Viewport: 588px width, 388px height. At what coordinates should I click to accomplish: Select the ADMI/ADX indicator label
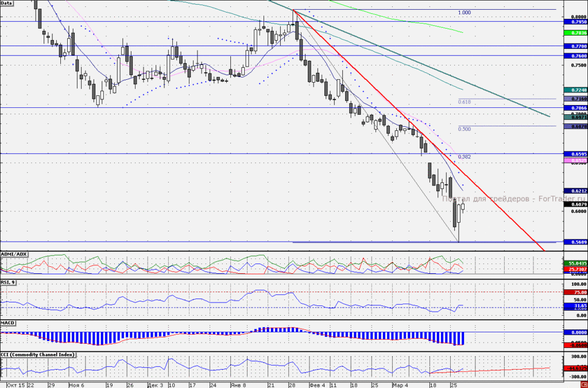tap(14, 254)
